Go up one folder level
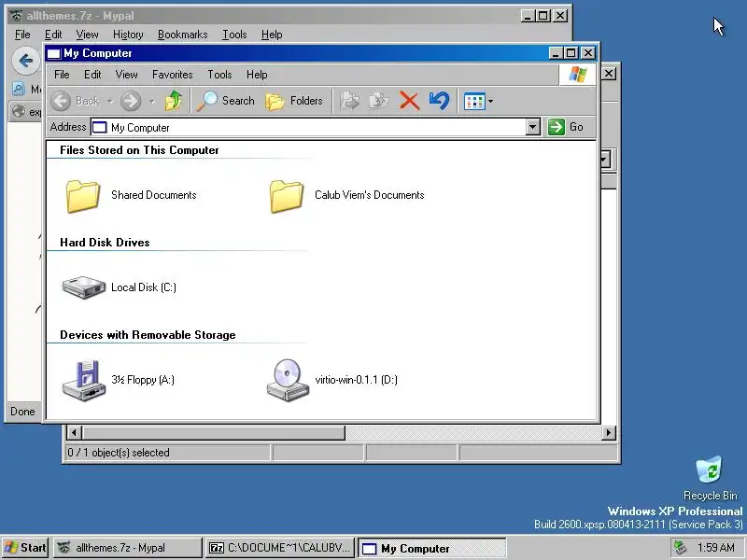747x560 pixels. [174, 101]
